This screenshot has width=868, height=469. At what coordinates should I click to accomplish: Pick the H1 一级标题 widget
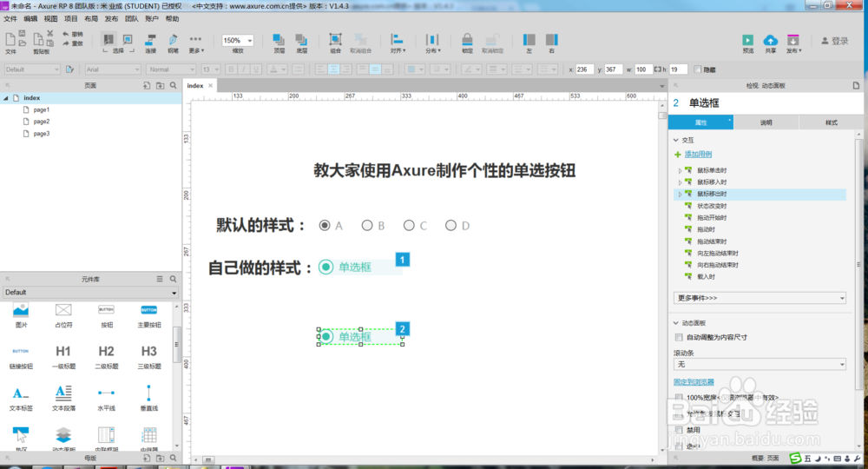[x=63, y=357]
